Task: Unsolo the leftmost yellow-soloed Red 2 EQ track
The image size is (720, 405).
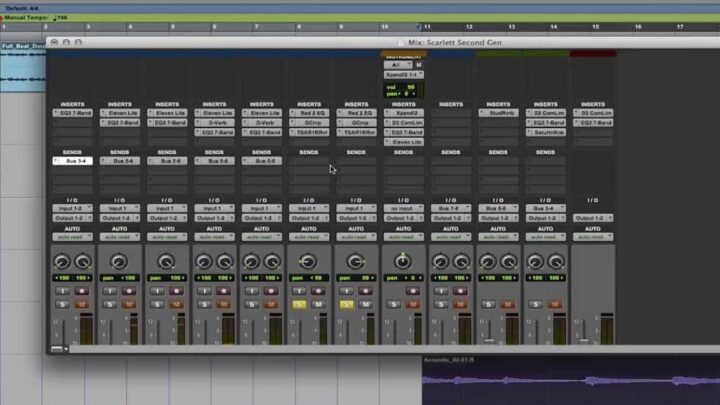Action: 299,304
